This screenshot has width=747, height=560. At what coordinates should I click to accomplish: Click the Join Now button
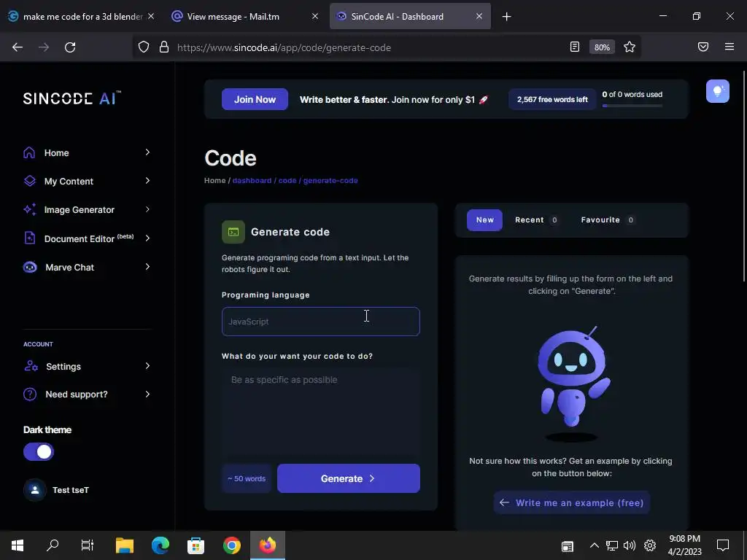point(255,99)
